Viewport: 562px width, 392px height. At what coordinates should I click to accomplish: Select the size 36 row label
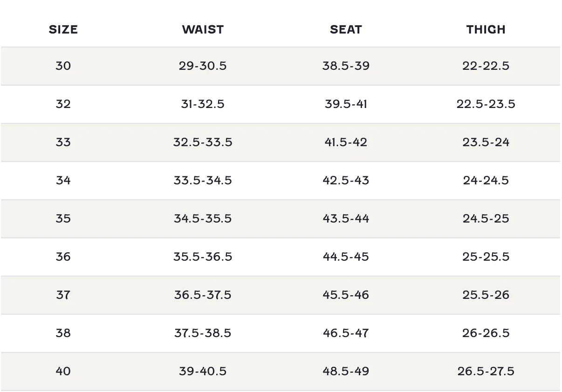click(x=63, y=257)
